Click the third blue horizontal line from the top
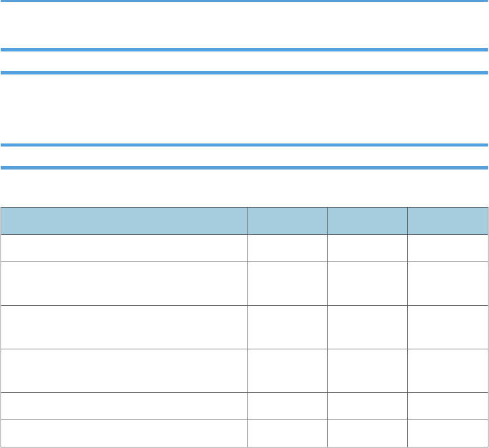 pos(244,73)
